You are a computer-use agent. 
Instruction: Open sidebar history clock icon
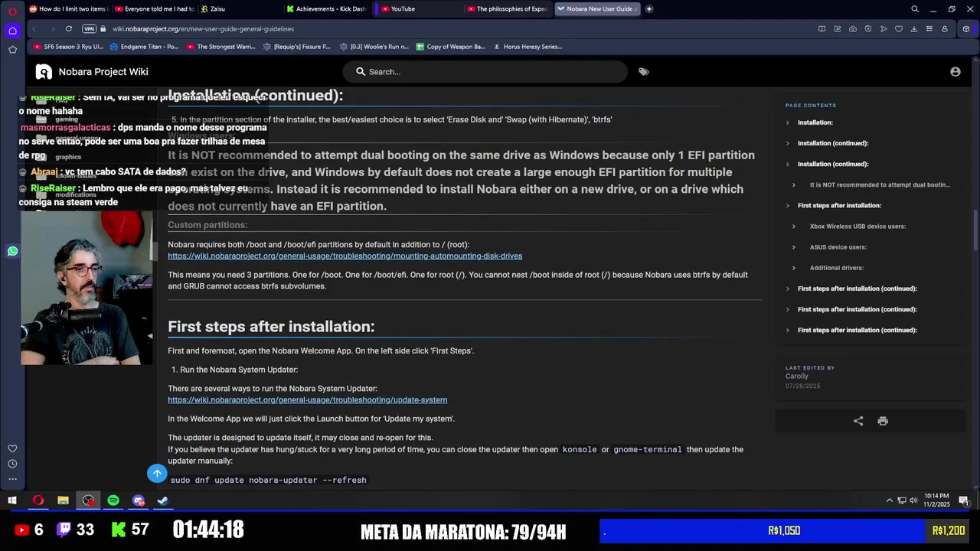(x=12, y=464)
